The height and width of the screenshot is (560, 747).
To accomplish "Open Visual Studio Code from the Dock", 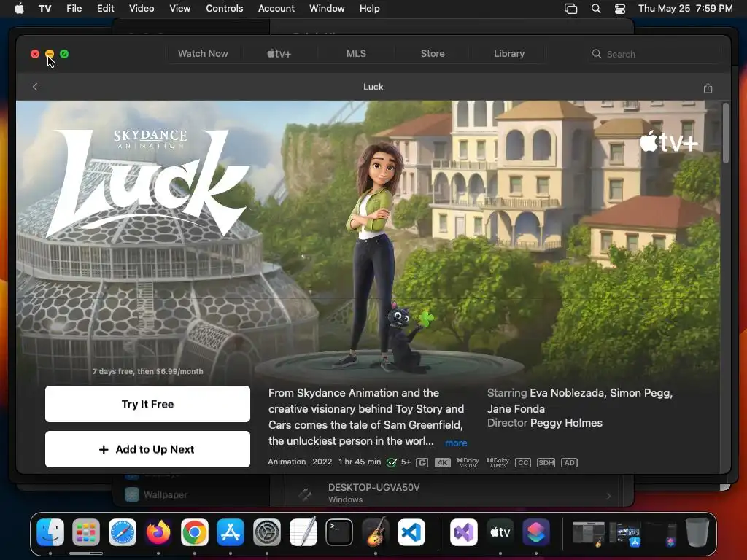I will pos(411,532).
